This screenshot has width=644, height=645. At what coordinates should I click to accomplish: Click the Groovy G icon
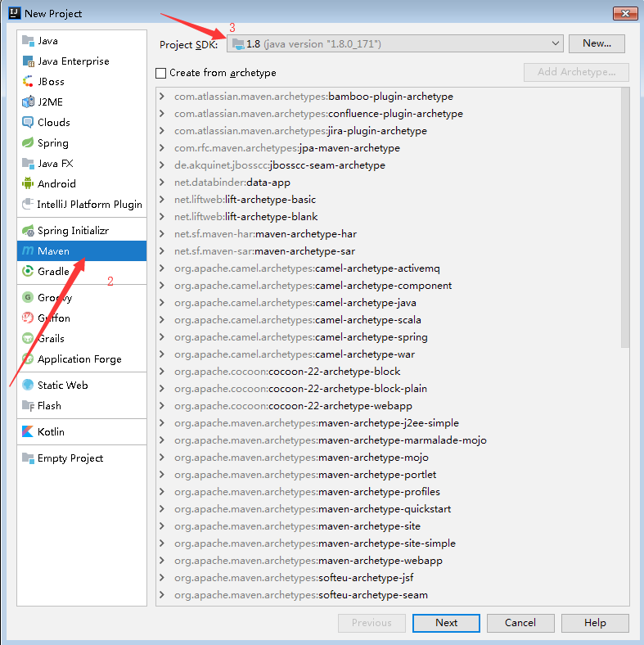tap(28, 297)
